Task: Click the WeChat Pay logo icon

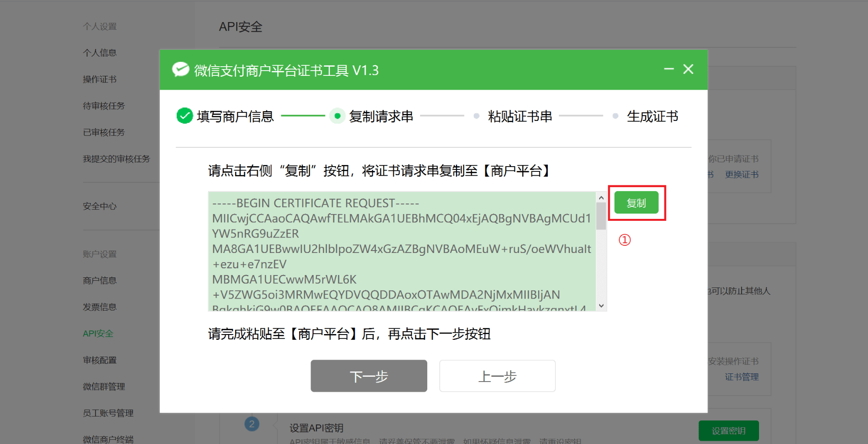Action: 181,70
